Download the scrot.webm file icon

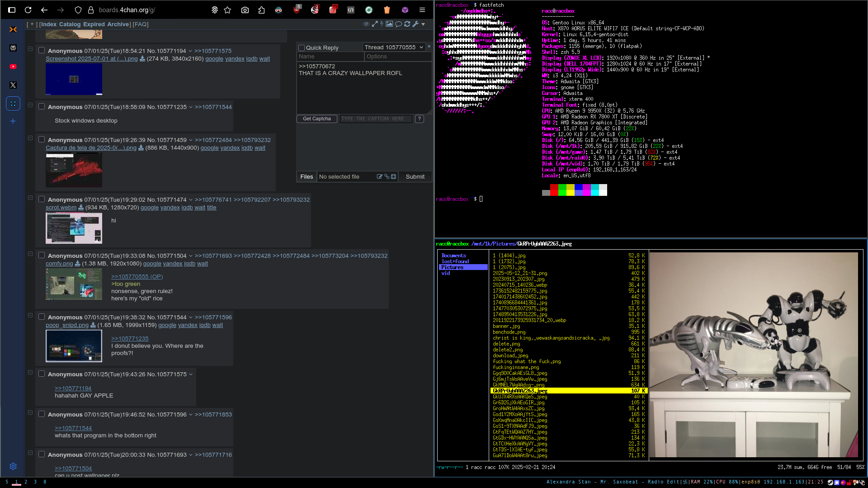click(x=81, y=208)
